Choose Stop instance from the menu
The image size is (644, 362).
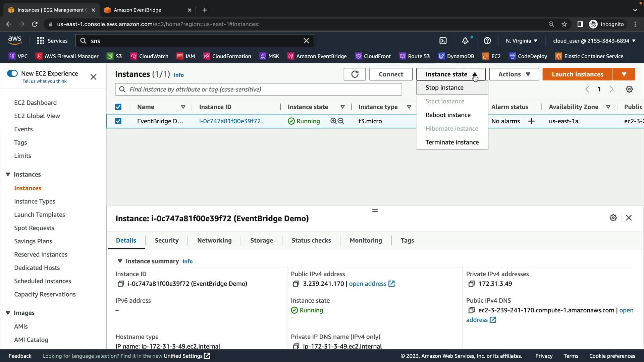click(444, 88)
